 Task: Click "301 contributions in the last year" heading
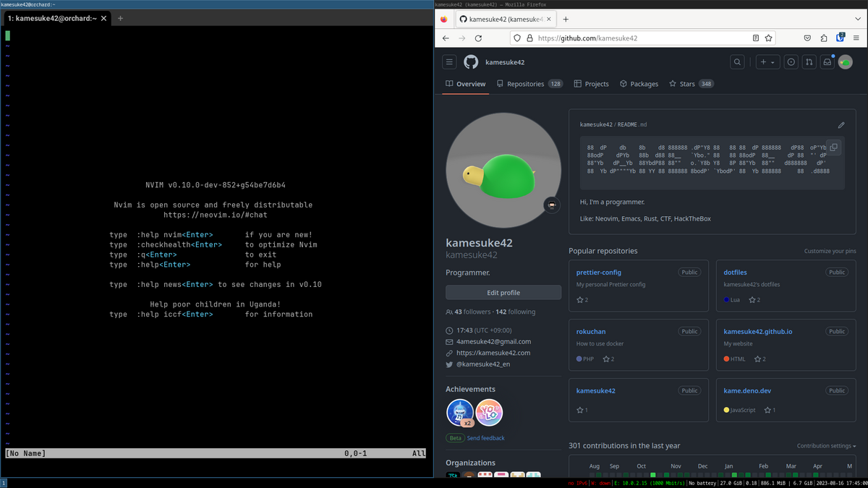coord(624,446)
